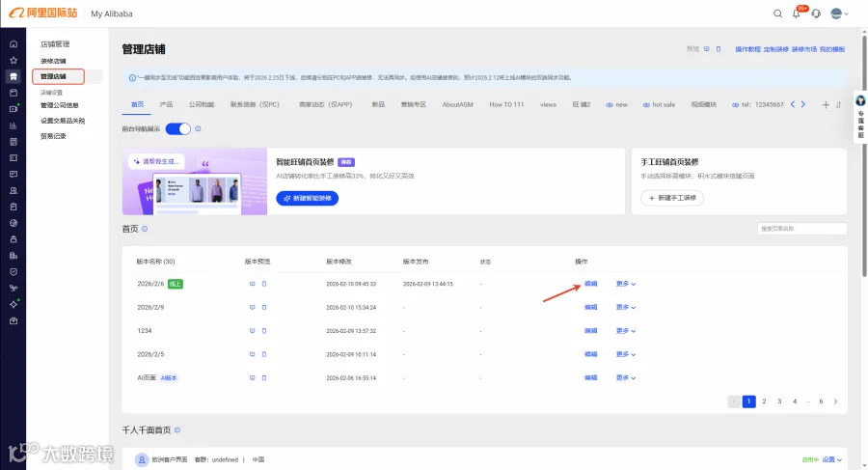Image resolution: width=868 pixels, height=470 pixels.
Task: Click 编辑 link for 2026/2/6 version
Action: [590, 284]
